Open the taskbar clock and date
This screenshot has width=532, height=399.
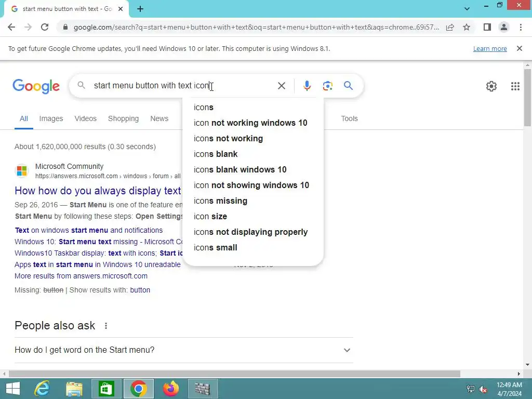pos(509,389)
